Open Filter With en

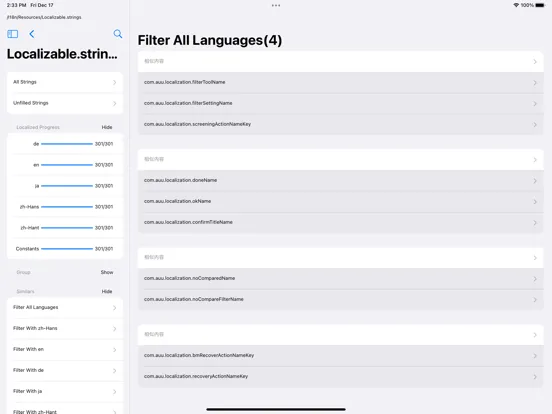65,350
